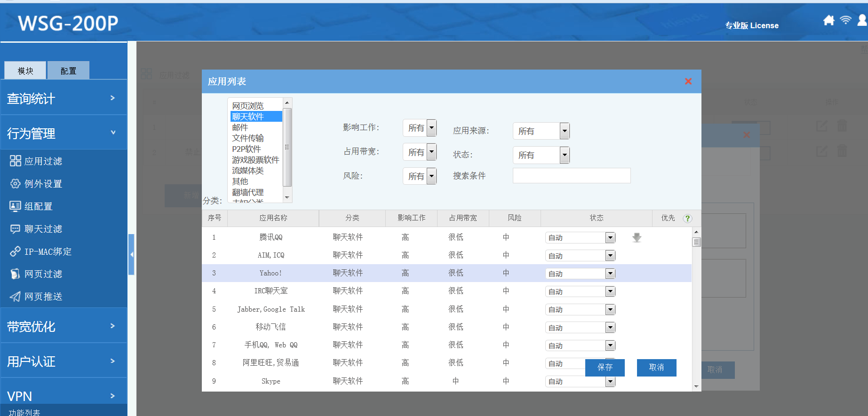This screenshot has width=868, height=416.
Task: Click the Wi-Fi signal icon in header
Action: 845,20
